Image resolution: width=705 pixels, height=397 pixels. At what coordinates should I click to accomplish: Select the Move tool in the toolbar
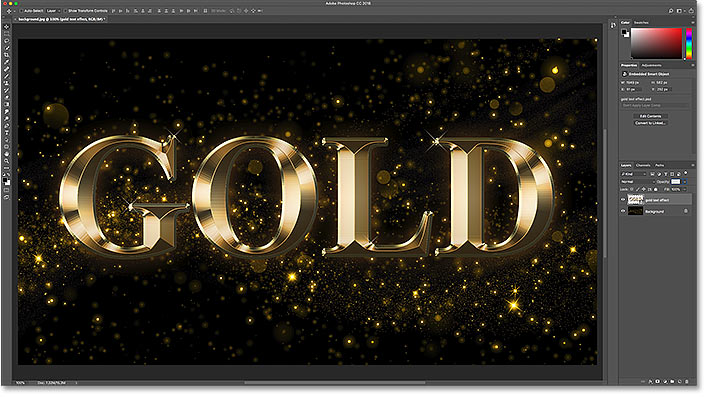pos(7,27)
